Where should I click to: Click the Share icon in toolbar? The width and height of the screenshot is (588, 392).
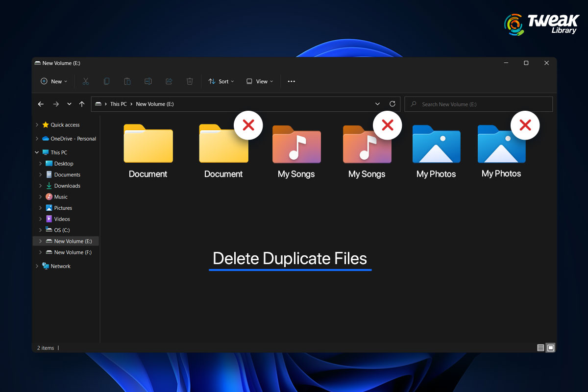pyautogui.click(x=169, y=81)
